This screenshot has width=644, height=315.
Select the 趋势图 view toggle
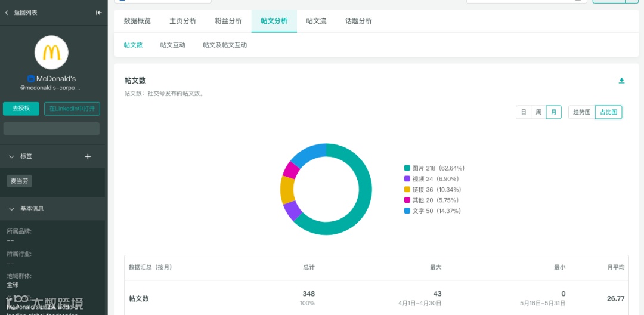pyautogui.click(x=581, y=112)
